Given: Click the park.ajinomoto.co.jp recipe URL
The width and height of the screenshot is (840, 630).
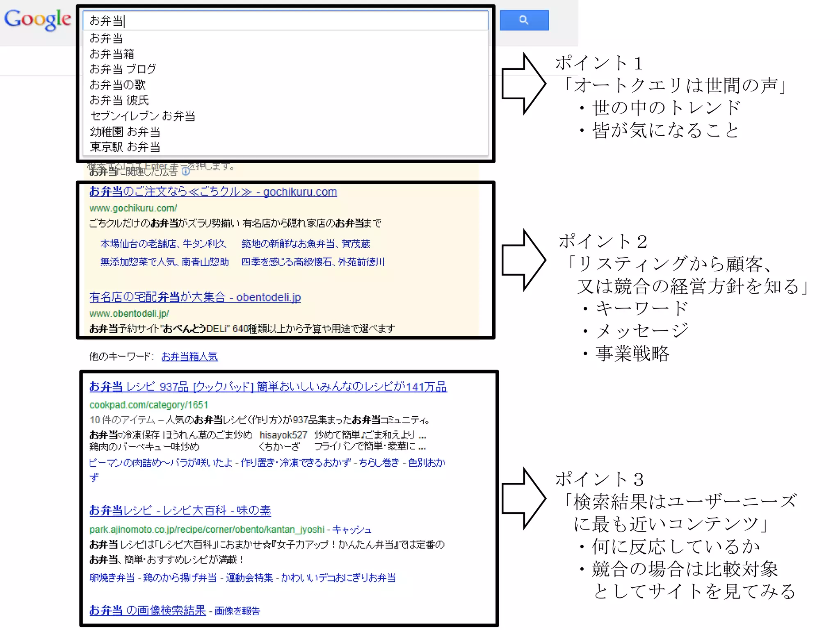Looking at the screenshot, I should coord(207,530).
